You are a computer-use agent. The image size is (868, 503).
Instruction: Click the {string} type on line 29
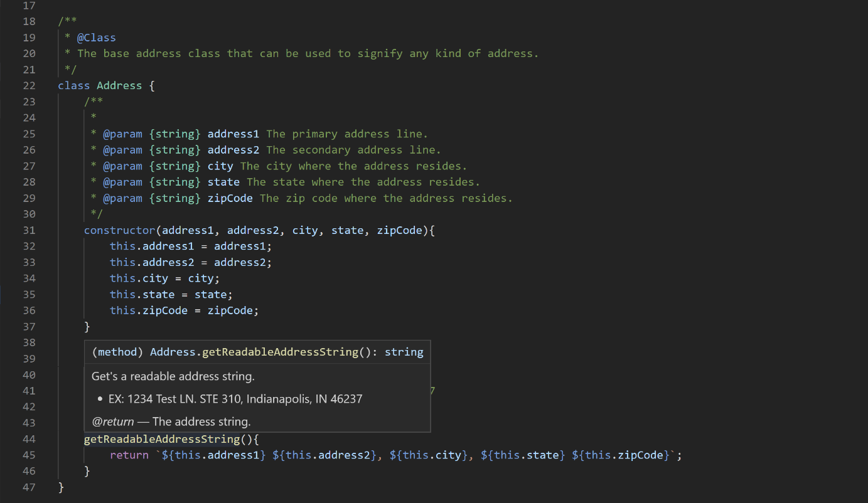click(x=175, y=198)
